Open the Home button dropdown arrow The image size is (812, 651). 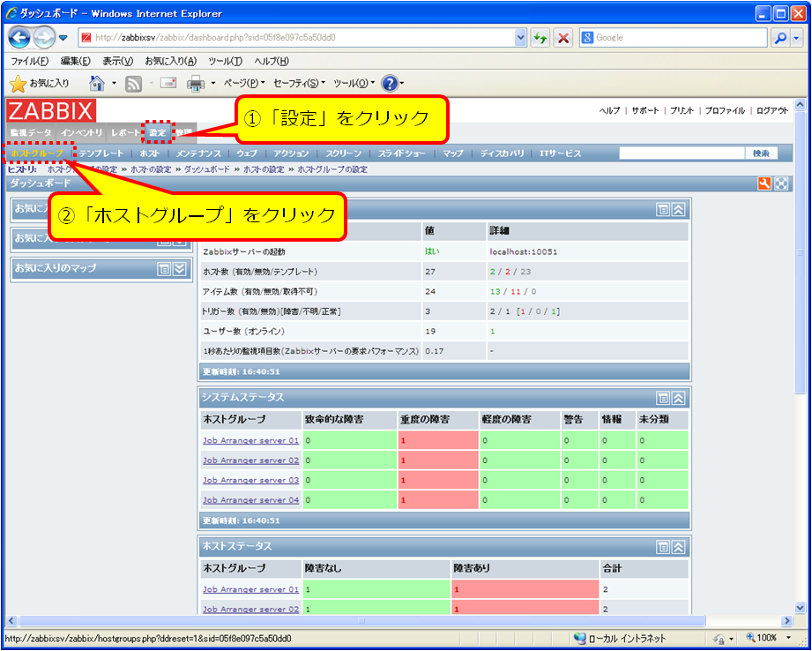tap(114, 84)
